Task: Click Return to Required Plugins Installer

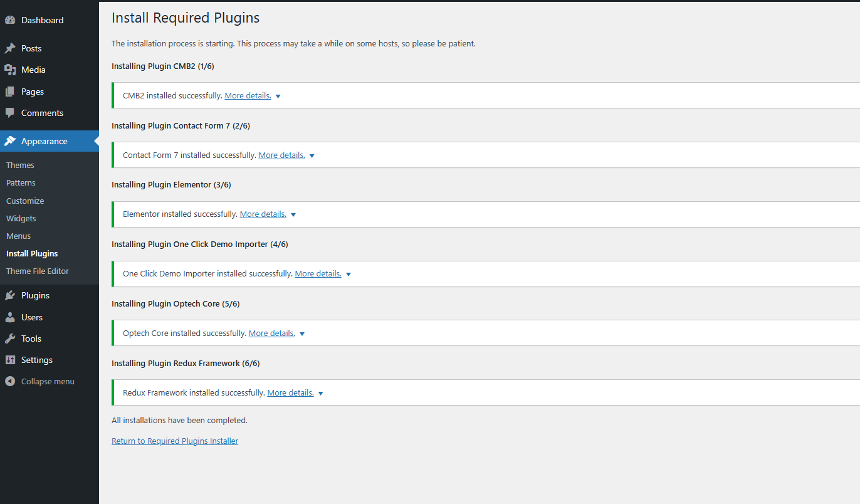Action: 175,441
